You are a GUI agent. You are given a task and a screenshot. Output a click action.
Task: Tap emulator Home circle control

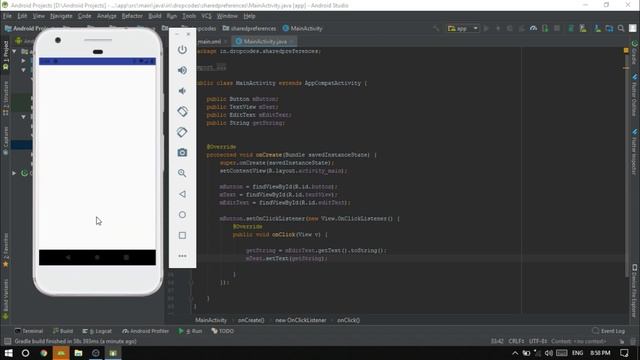182,215
